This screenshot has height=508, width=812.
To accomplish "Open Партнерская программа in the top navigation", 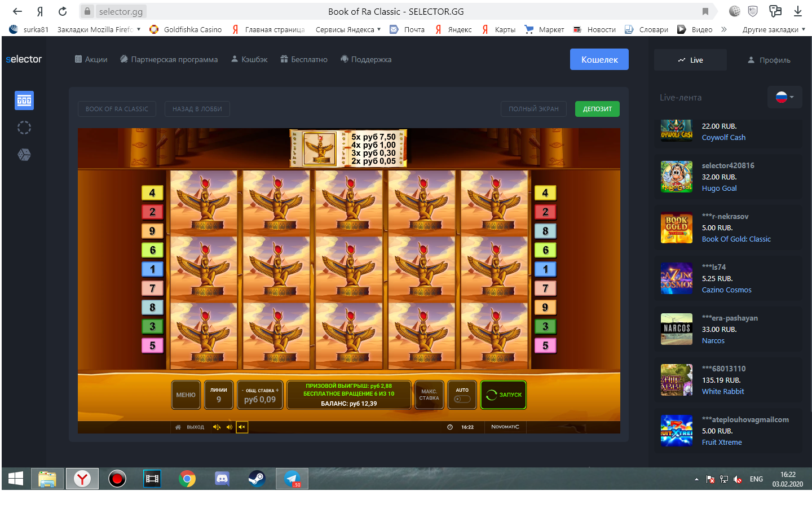I will [x=169, y=59].
